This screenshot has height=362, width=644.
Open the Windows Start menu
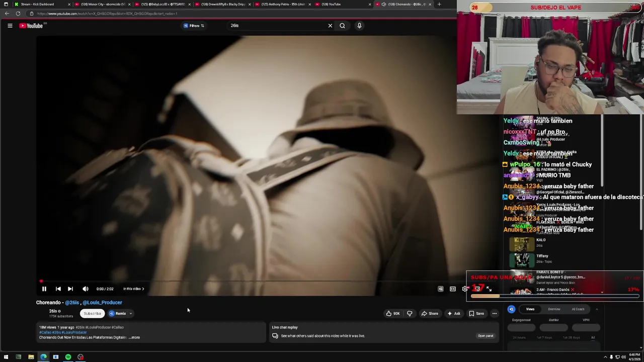pyautogui.click(x=6, y=357)
